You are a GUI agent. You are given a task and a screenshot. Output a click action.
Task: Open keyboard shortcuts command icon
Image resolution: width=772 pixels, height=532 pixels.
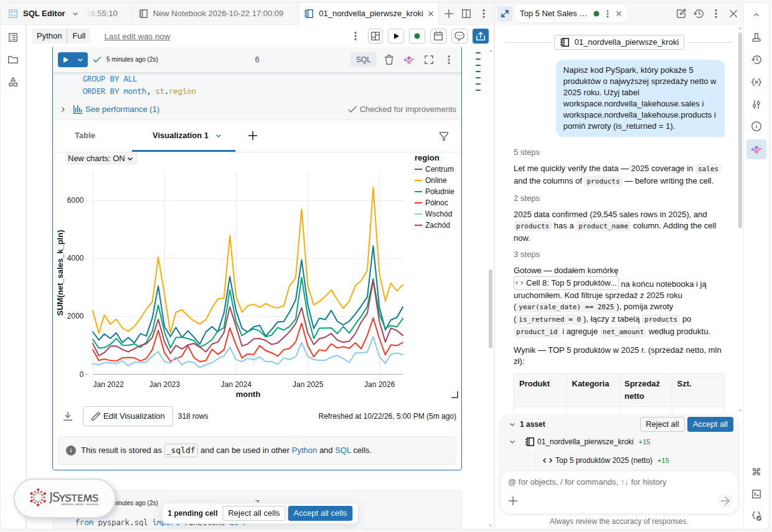[x=756, y=472]
